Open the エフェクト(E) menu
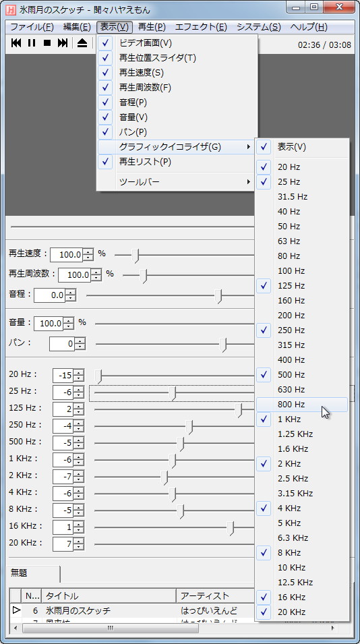This screenshot has height=644, width=360. 201,27
